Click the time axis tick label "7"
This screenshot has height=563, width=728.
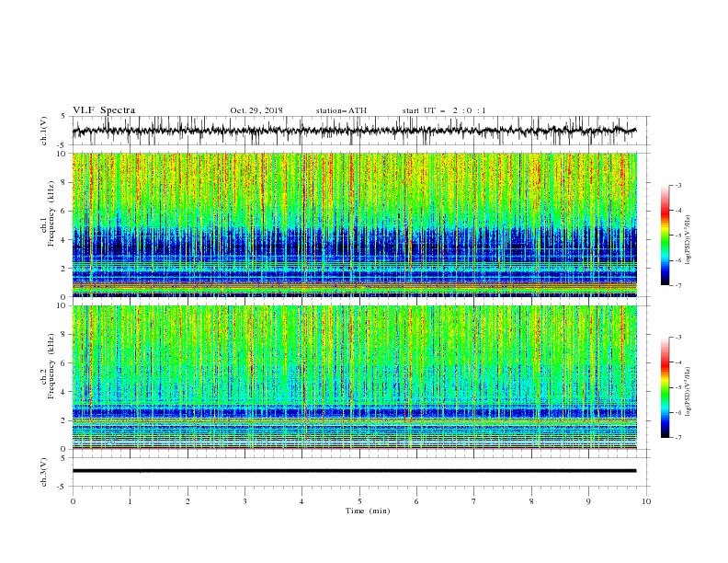pos(474,501)
